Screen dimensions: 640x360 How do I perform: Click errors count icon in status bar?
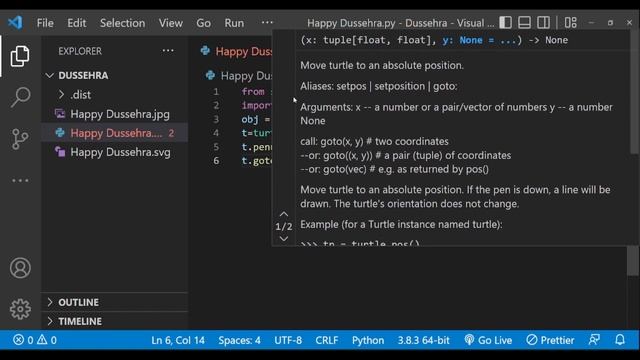18,340
